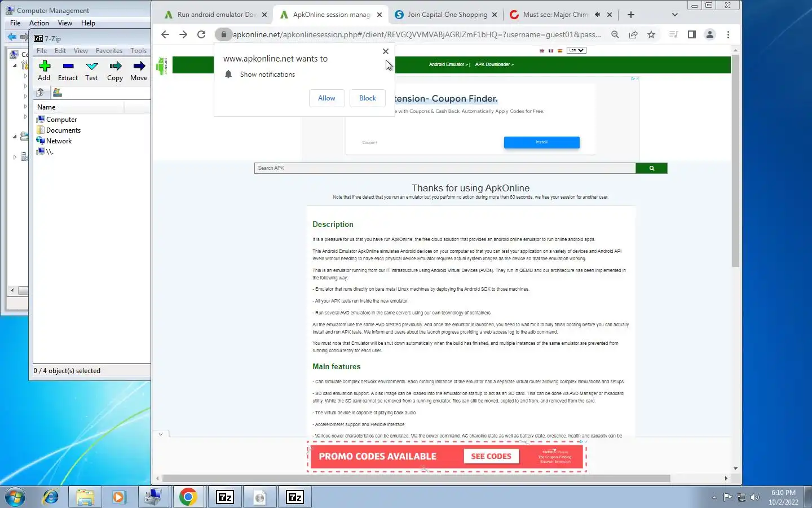Collapse the bottom ad with the chevron

tap(161, 434)
